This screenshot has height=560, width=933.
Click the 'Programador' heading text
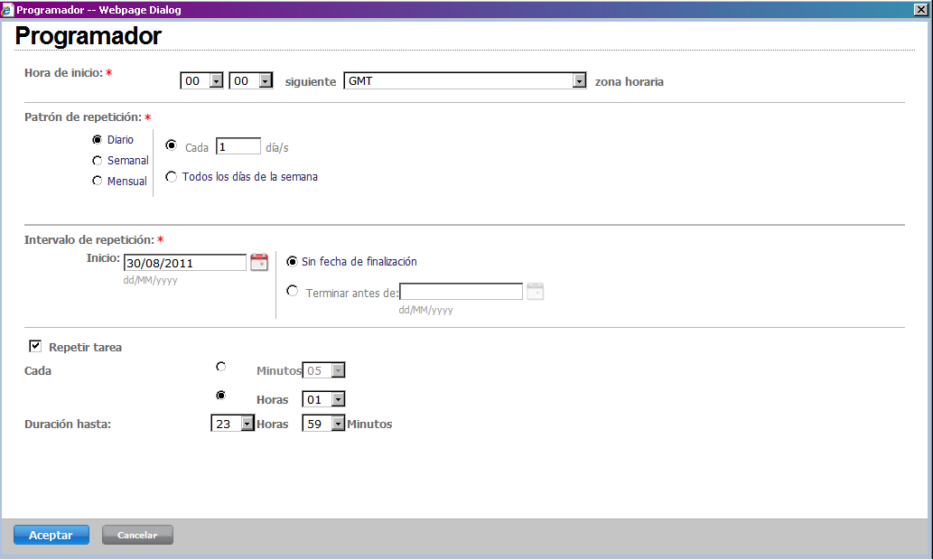point(89,36)
